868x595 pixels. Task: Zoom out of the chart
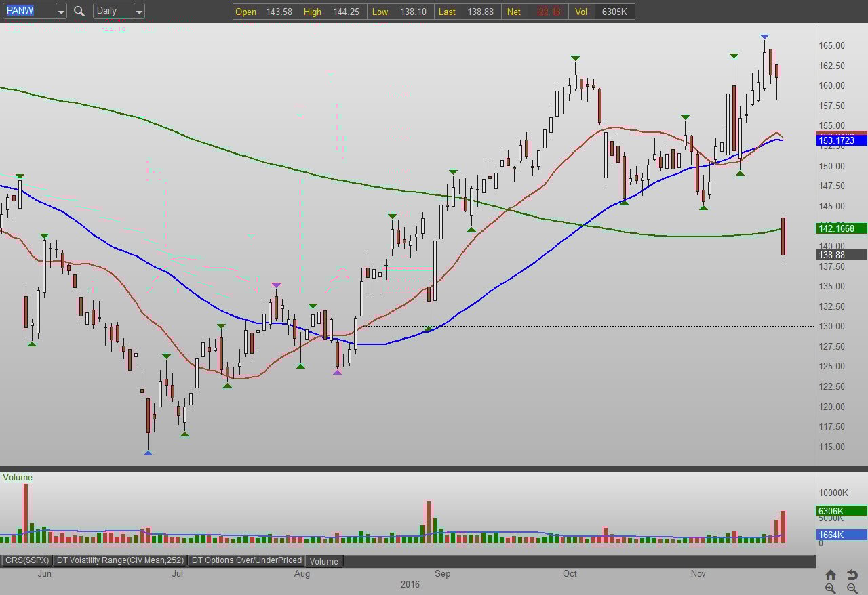[x=852, y=588]
